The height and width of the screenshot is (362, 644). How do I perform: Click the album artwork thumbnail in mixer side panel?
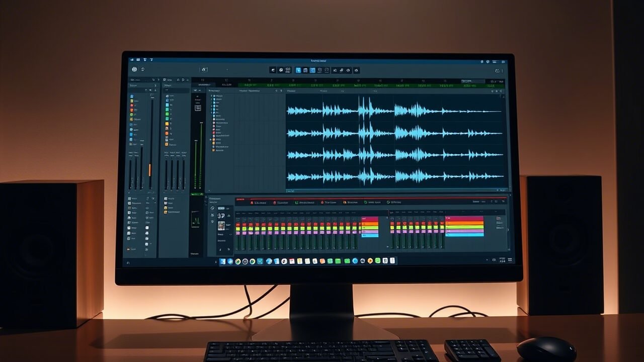(x=221, y=226)
